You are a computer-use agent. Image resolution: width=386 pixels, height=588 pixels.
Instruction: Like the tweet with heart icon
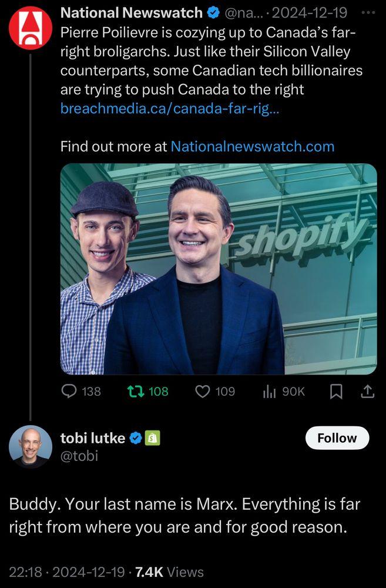[x=203, y=391]
